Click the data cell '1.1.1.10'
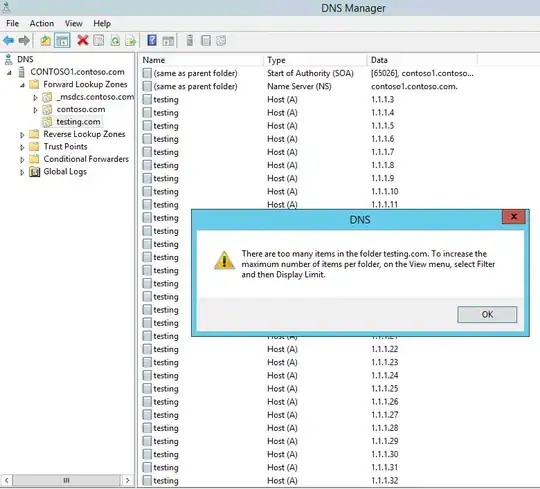 [385, 191]
